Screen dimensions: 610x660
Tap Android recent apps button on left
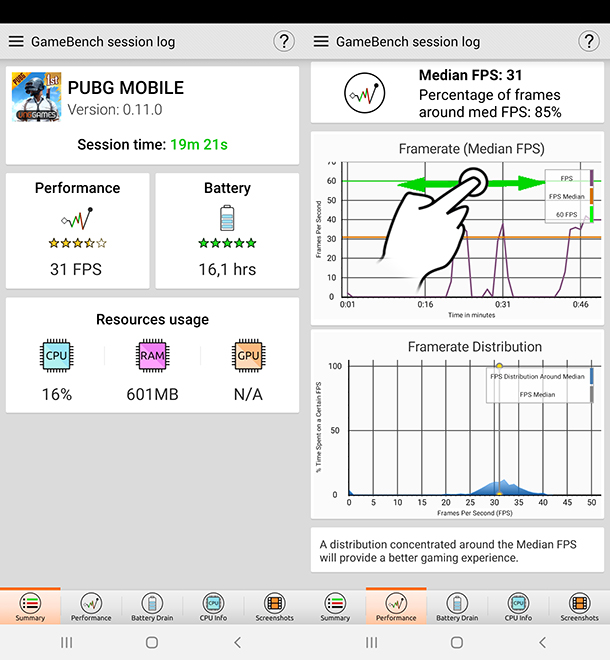coord(67,642)
